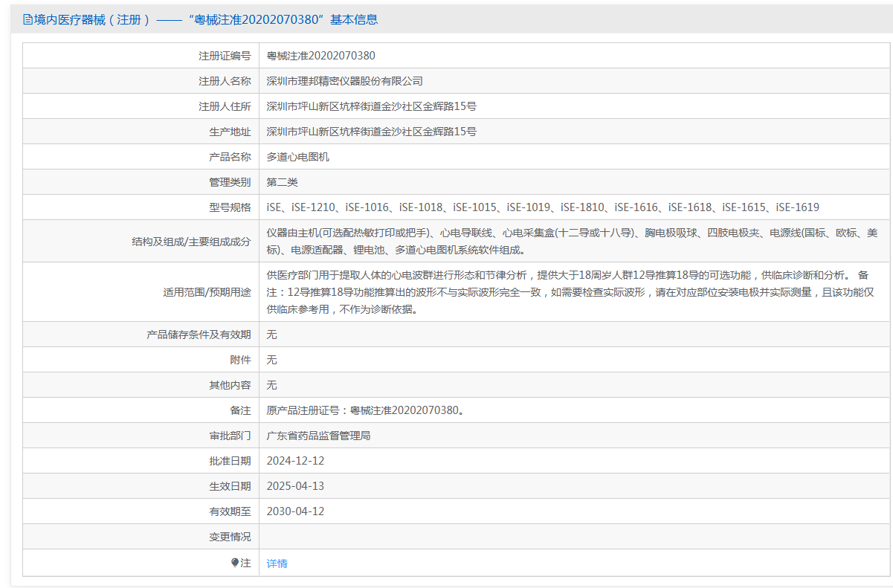Click the 生产地址 label
This screenshot has height=588, width=893.
tap(230, 132)
